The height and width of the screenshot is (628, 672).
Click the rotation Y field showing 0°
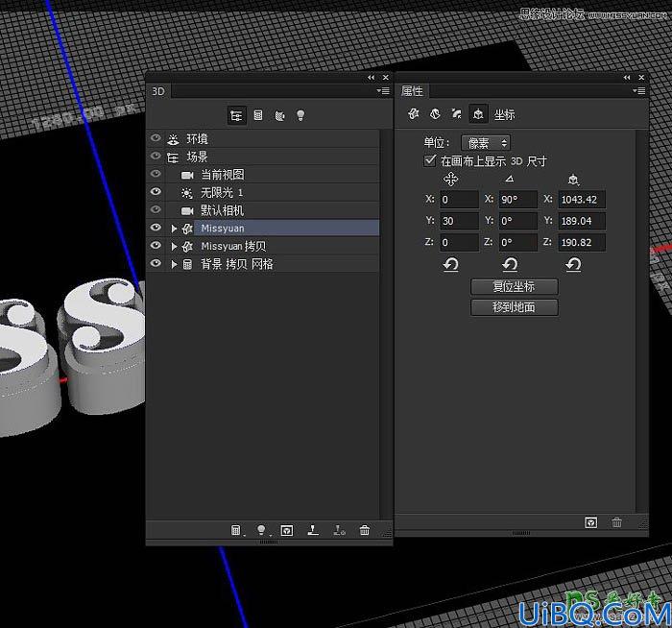(x=517, y=221)
